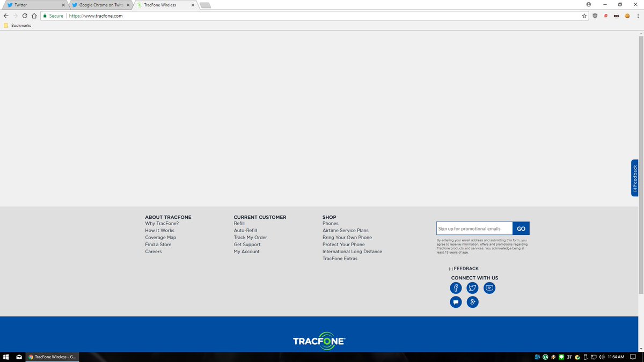Click the green chat tray icon
The image size is (644, 362).
561,357
